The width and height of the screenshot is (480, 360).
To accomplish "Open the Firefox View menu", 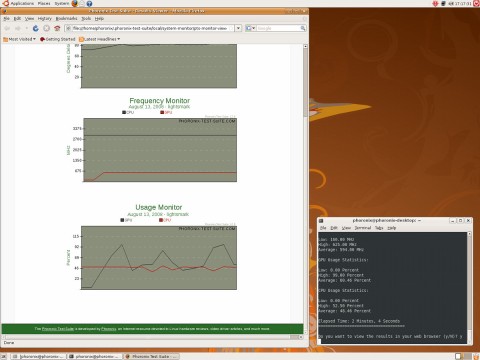I will pos(29,19).
